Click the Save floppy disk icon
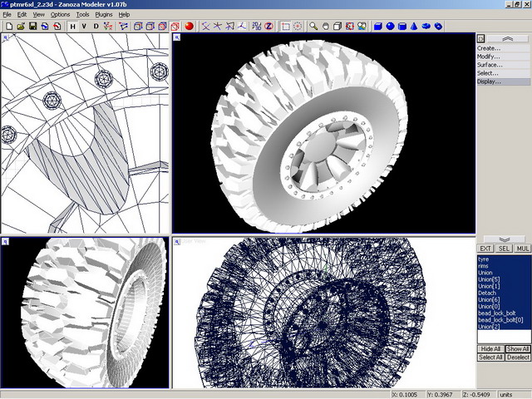The image size is (532, 399). [32, 27]
